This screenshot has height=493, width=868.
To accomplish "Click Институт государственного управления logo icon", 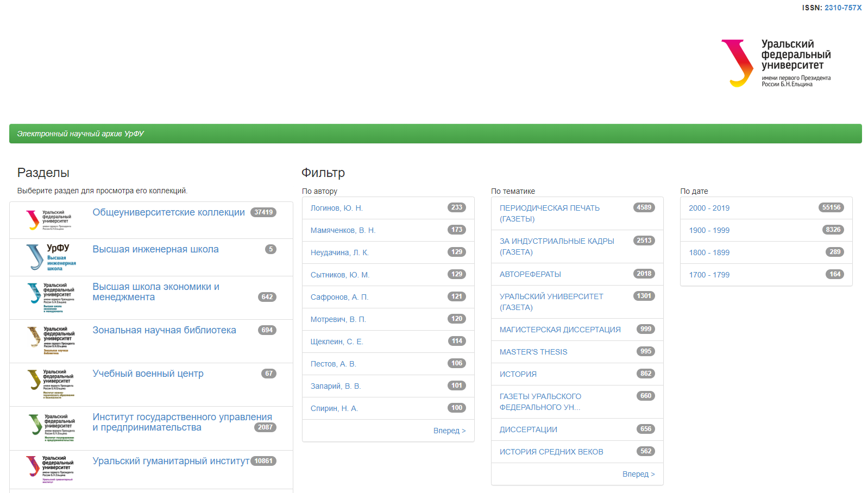I will 51,428.
